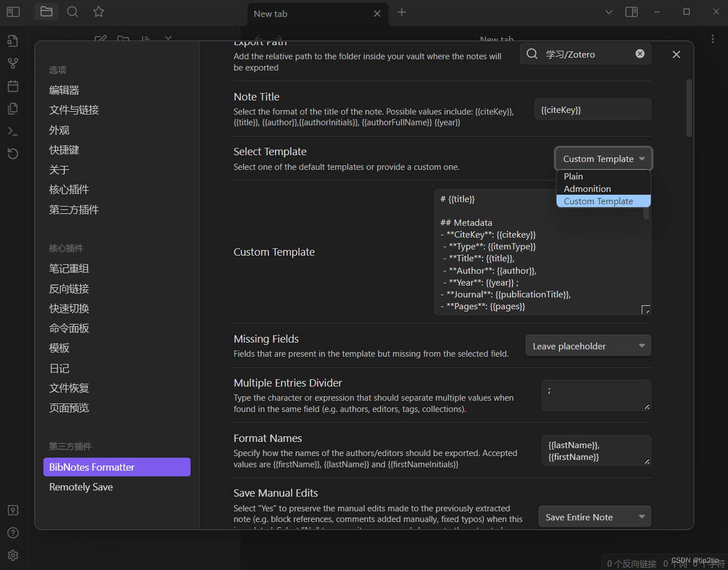Click inside the Custom Template text area
The image size is (728, 570).
click(542, 252)
